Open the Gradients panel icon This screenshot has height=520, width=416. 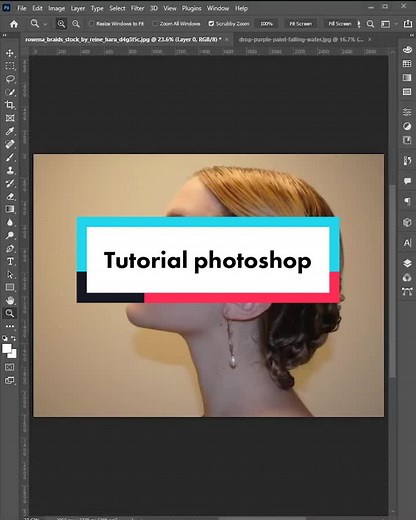pyautogui.click(x=407, y=78)
